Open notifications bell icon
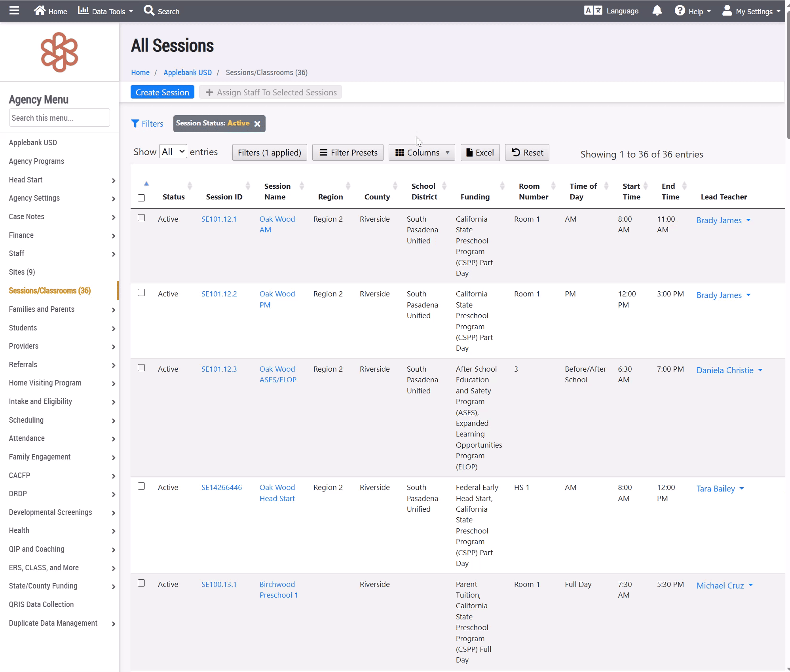The image size is (790, 672). [657, 11]
